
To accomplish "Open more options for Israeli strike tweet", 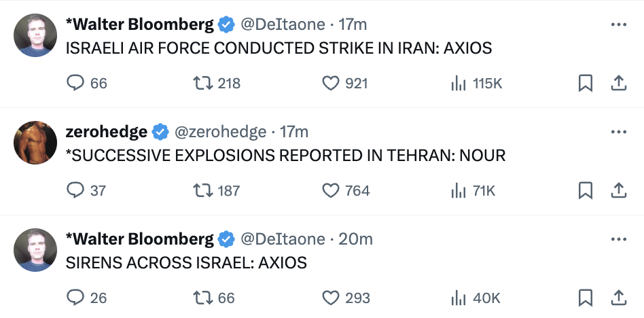I will tap(618, 24).
